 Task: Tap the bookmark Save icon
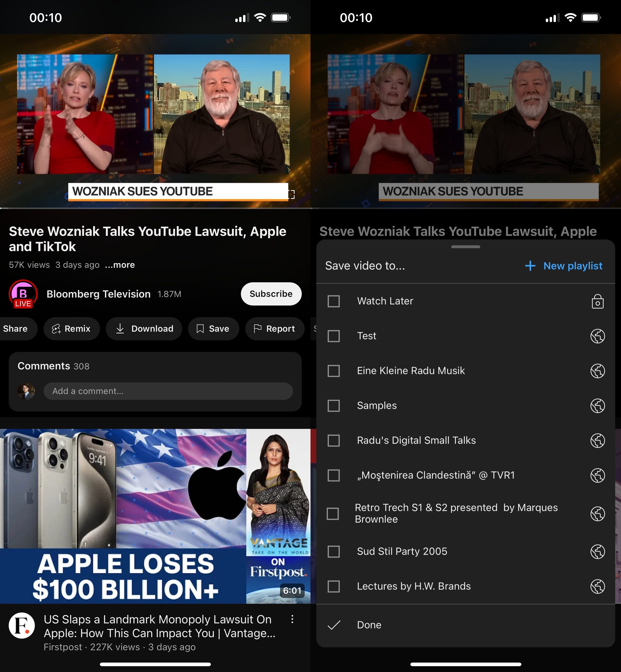200,329
